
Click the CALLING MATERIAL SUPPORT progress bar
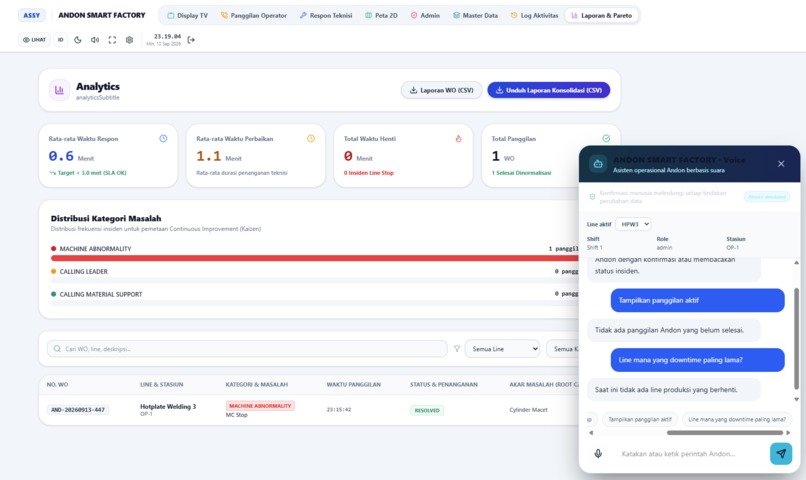[315, 304]
